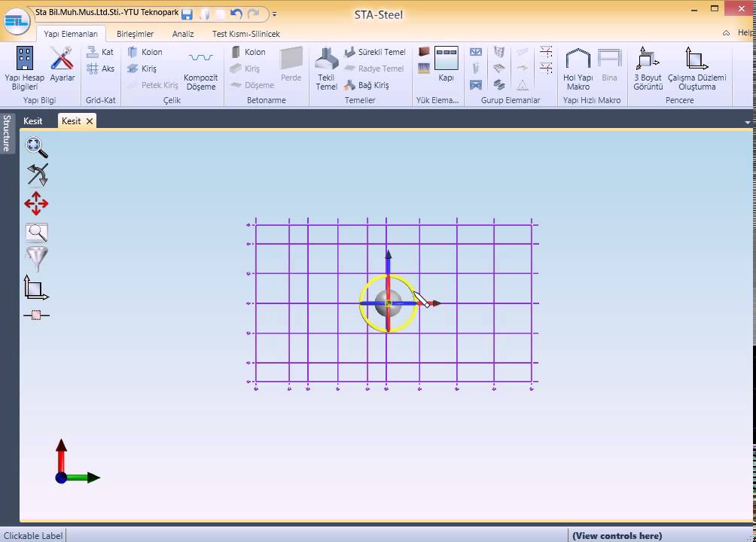The width and height of the screenshot is (756, 542).
Task: Click the Aks grid axis button
Action: (100, 69)
